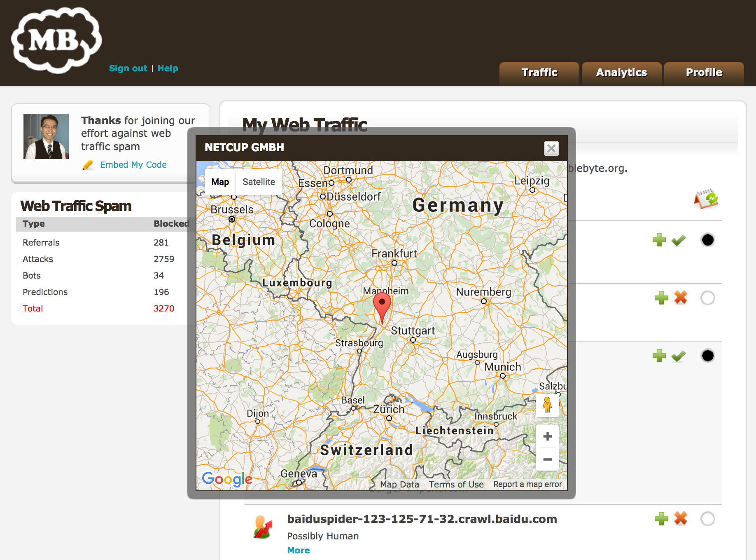Click the Google logo on the map
756x560 pixels.
pyautogui.click(x=227, y=479)
